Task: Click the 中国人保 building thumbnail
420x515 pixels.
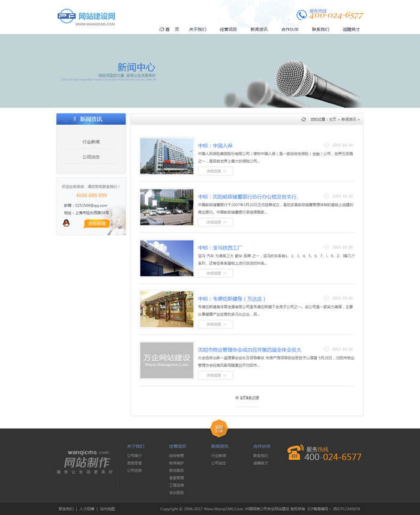Action: pos(167,156)
